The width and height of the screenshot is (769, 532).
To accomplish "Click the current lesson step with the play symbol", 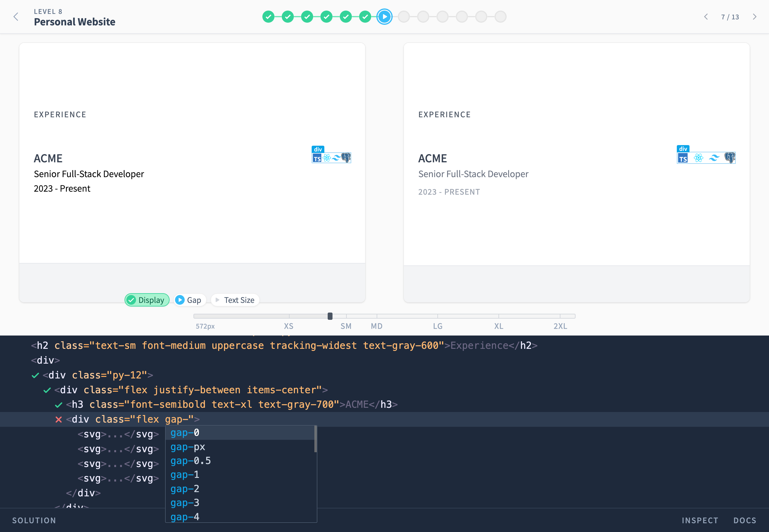I will coord(384,16).
